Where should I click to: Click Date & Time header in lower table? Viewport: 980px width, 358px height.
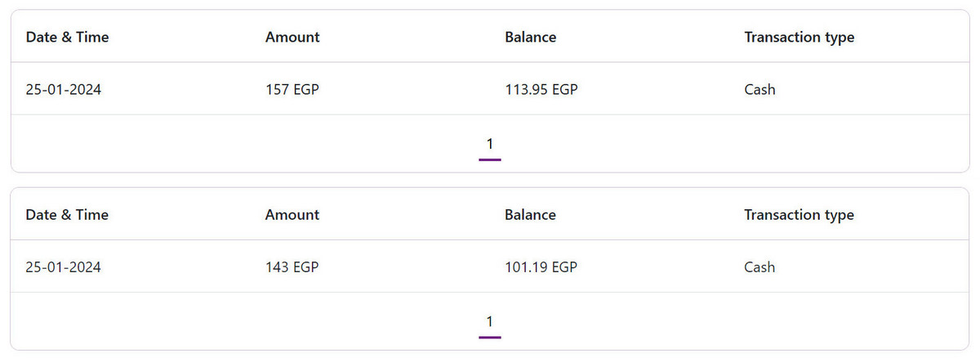coord(67,215)
